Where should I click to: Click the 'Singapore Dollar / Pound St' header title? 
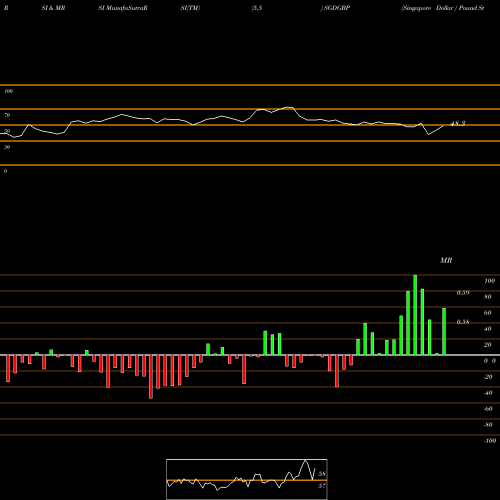pyautogui.click(x=443, y=8)
